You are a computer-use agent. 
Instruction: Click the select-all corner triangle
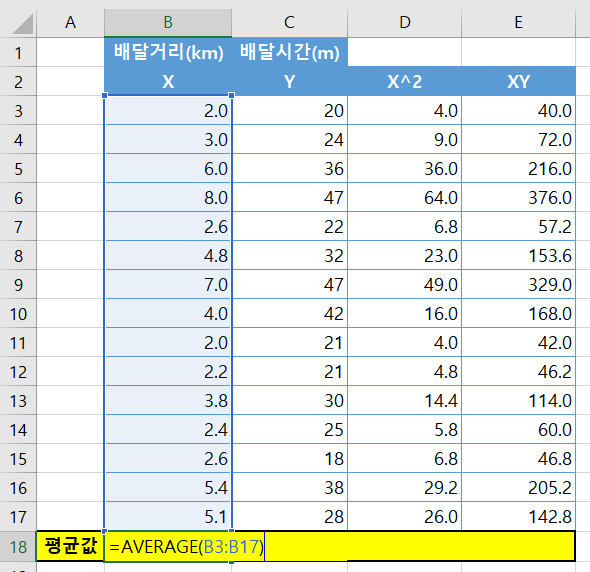[x=23, y=24]
